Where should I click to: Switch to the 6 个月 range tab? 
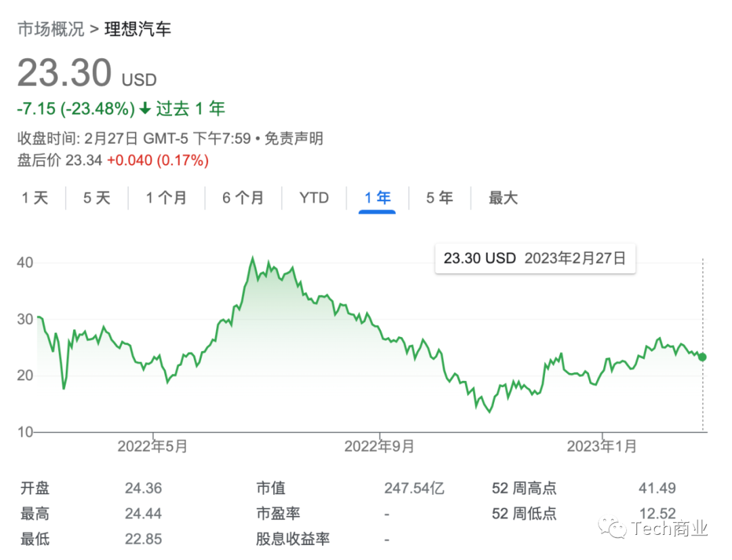click(243, 197)
